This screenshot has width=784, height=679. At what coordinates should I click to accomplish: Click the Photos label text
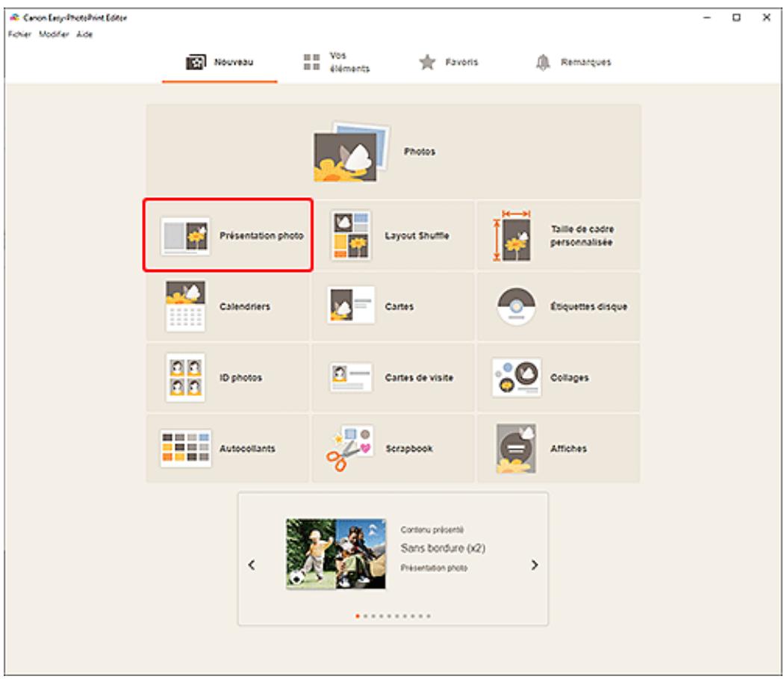pos(420,151)
